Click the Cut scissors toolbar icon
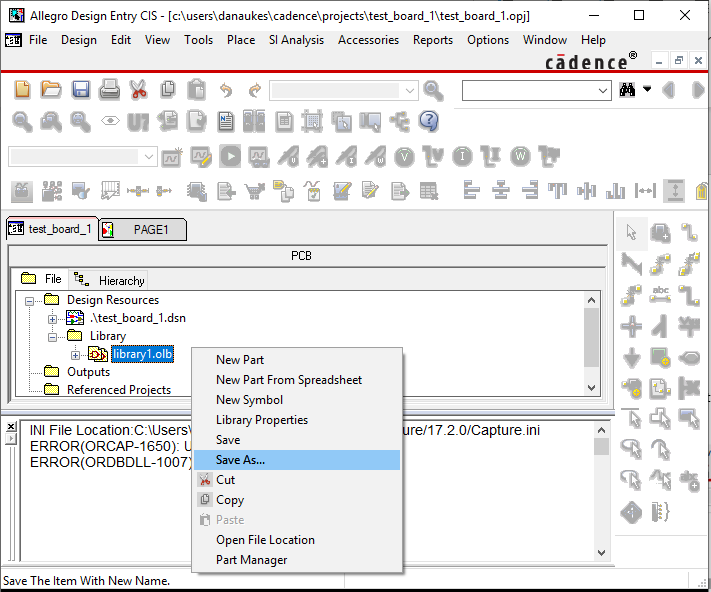This screenshot has width=711, height=592. (x=138, y=89)
